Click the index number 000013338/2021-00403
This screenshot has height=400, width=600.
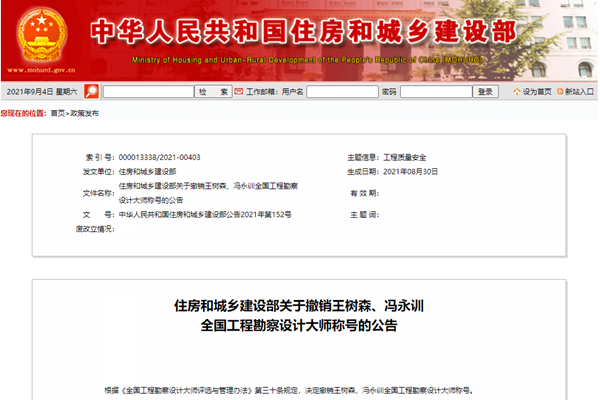coord(159,157)
